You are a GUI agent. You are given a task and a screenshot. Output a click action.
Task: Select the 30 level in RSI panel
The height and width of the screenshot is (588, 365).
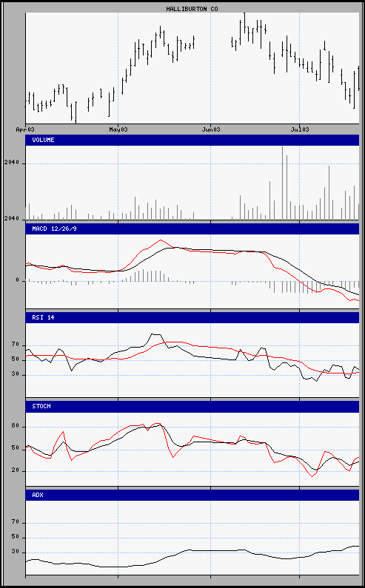[x=15, y=375]
